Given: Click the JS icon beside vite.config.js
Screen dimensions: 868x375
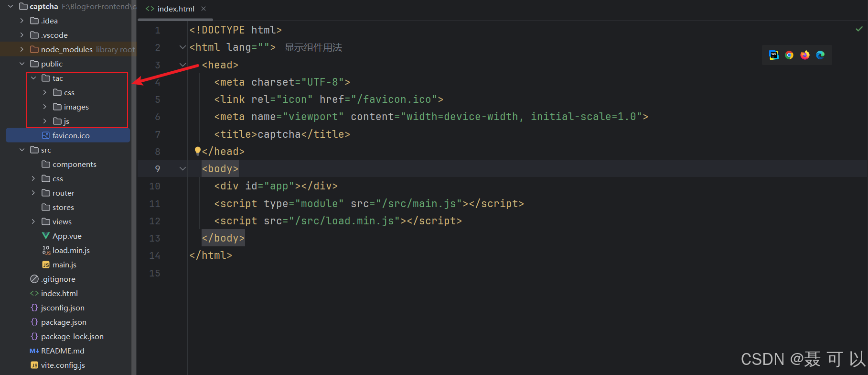Looking at the screenshot, I should (34, 365).
